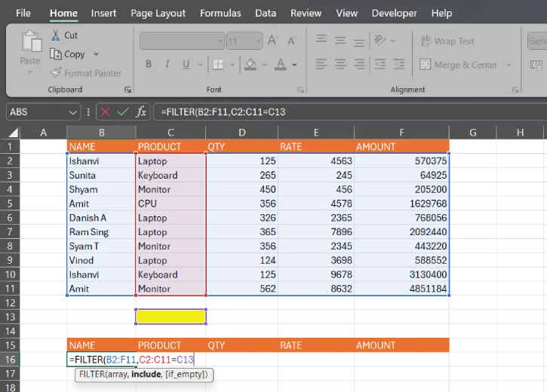Select row 5 header

10,204
